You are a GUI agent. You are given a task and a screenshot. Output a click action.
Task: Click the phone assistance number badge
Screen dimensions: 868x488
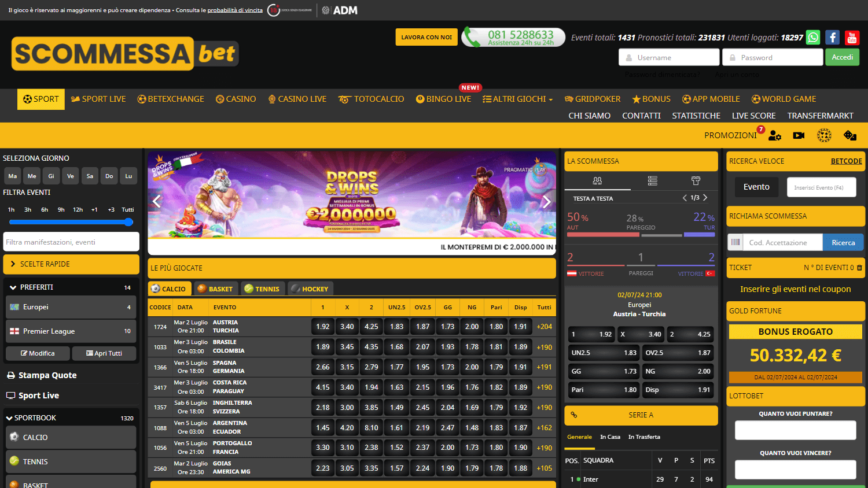coord(513,37)
